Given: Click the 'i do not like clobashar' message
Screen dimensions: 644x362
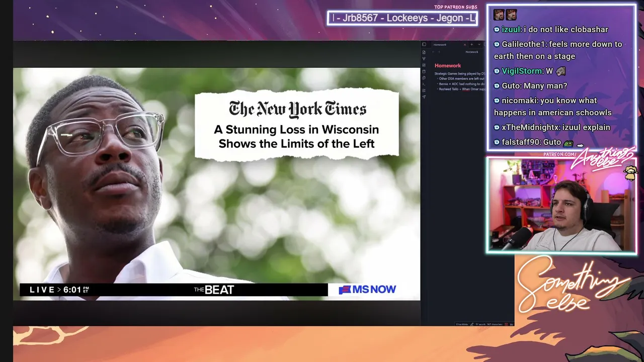Looking at the screenshot, I should [566, 30].
